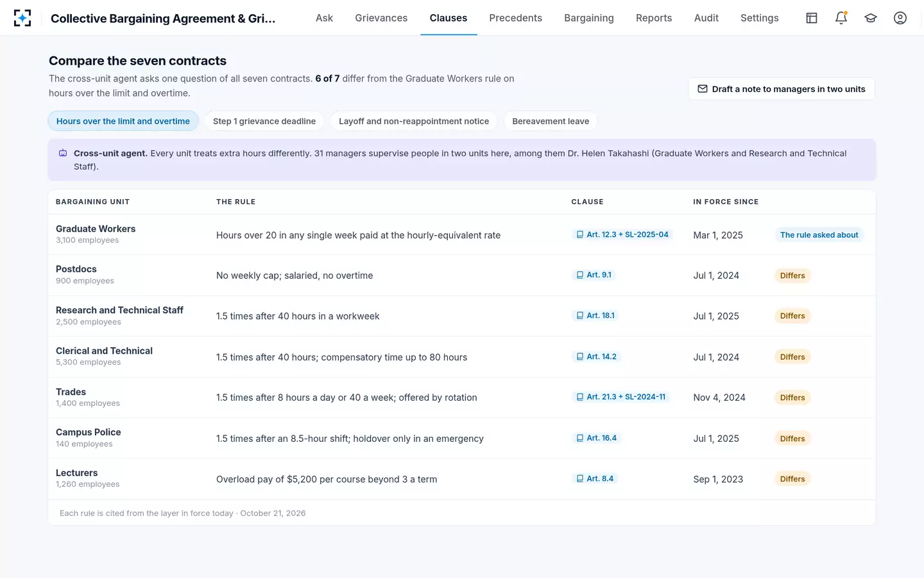Open the Audit tab
This screenshot has height=578, width=924.
(706, 18)
